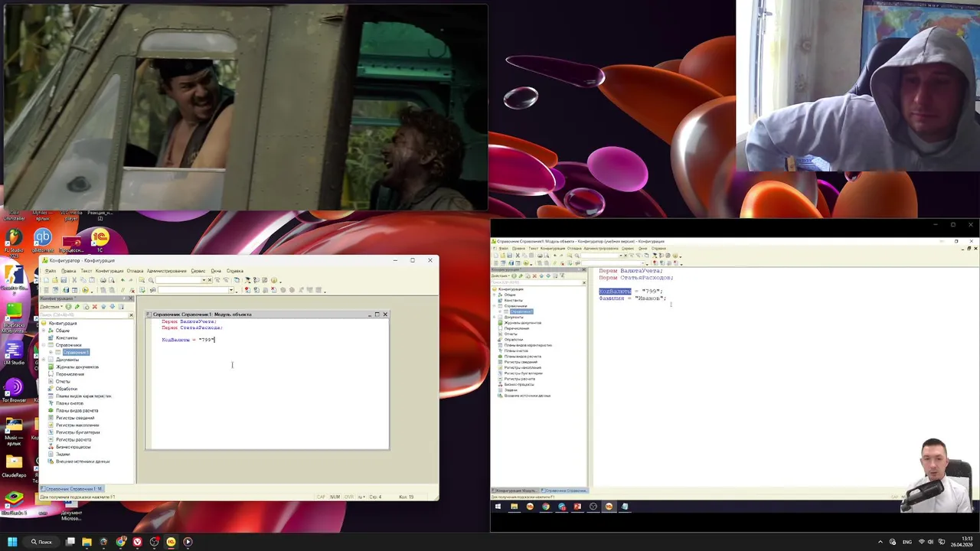Click Cut scissors icon in front Конфигуратор toolbar

[x=74, y=280]
